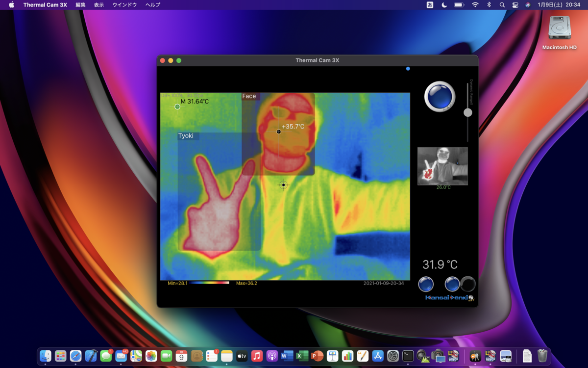Launch PowerPoint from the Dock
The width and height of the screenshot is (588, 368).
[x=317, y=356]
